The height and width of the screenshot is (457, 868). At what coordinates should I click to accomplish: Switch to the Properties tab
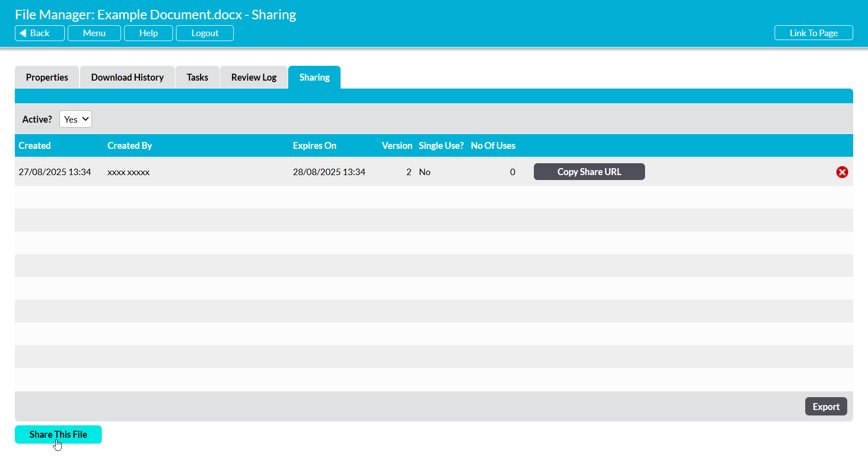(x=47, y=78)
